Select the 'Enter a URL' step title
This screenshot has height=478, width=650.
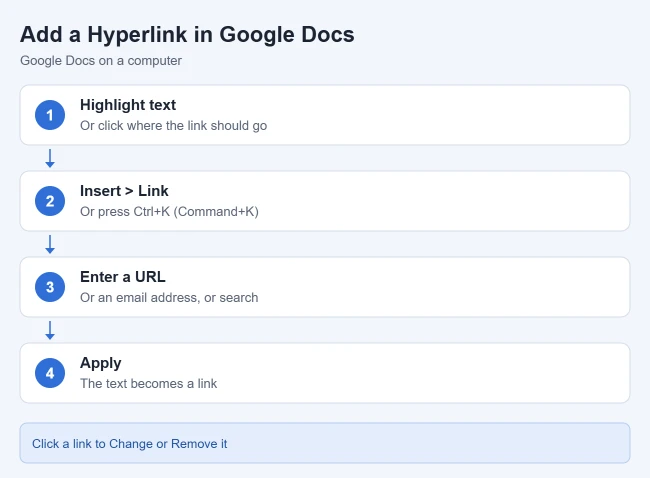coord(123,277)
